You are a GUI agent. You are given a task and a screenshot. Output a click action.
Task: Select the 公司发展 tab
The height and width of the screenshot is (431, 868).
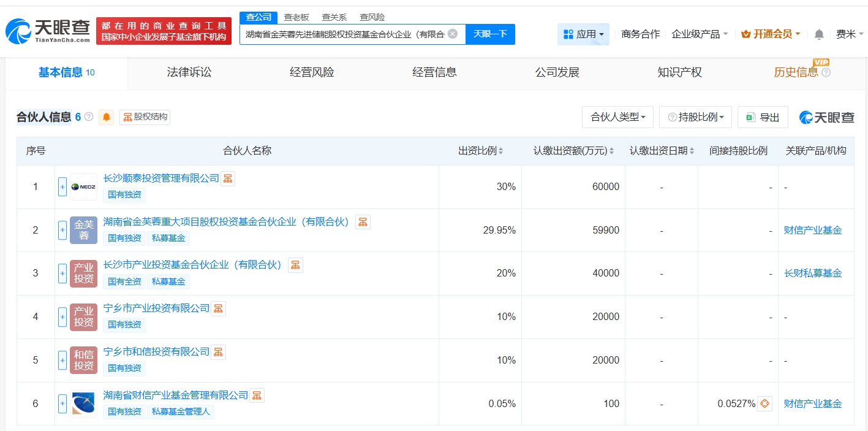[557, 72]
